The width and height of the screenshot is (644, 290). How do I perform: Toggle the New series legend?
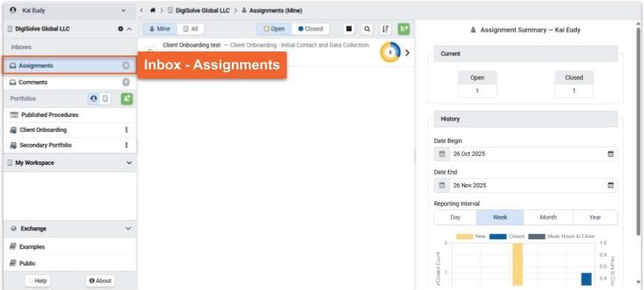pos(470,236)
